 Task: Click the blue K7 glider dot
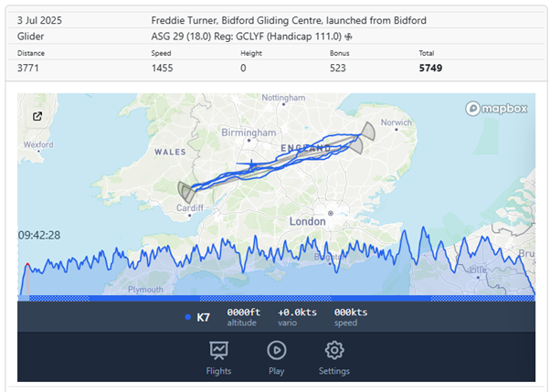(x=188, y=317)
